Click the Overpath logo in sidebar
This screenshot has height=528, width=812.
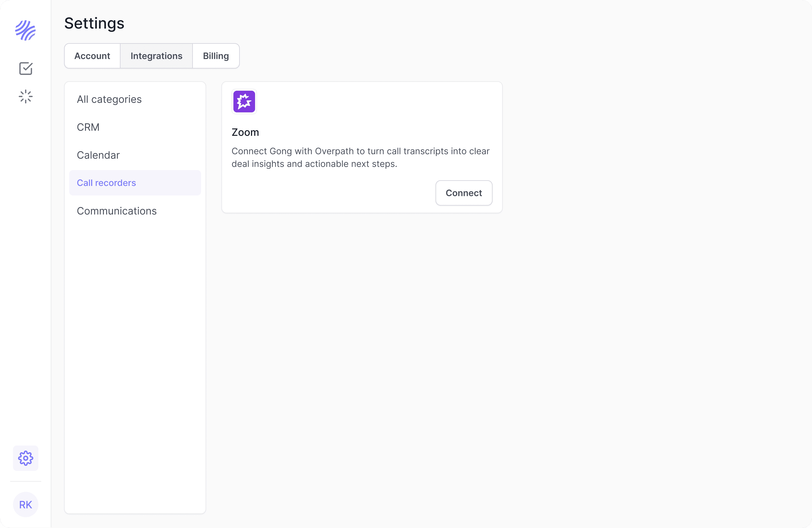26,30
